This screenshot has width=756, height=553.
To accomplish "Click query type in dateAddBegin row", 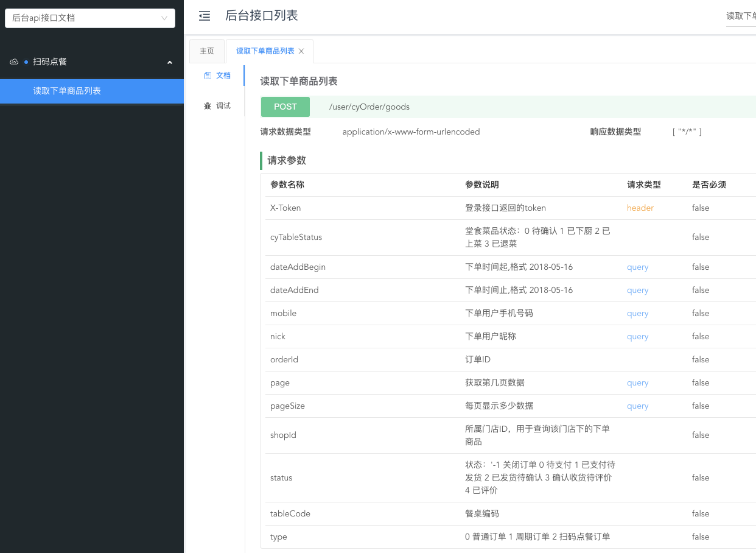I will (638, 267).
